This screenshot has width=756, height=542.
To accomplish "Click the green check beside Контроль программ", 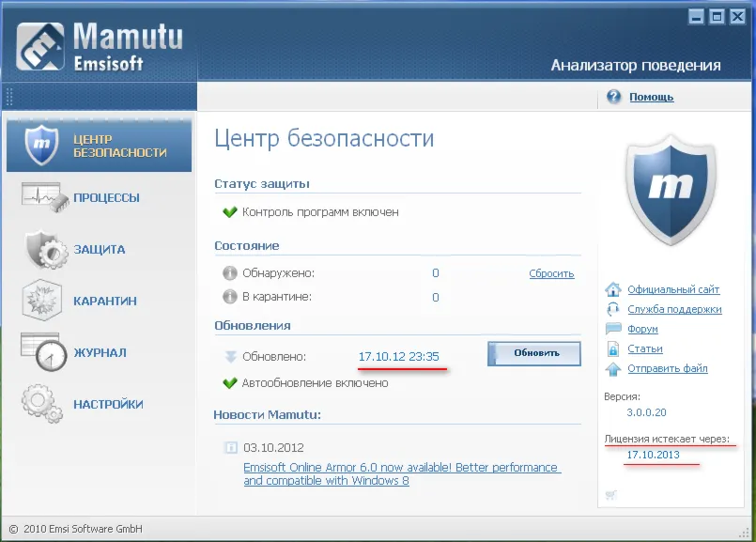I will (x=230, y=212).
